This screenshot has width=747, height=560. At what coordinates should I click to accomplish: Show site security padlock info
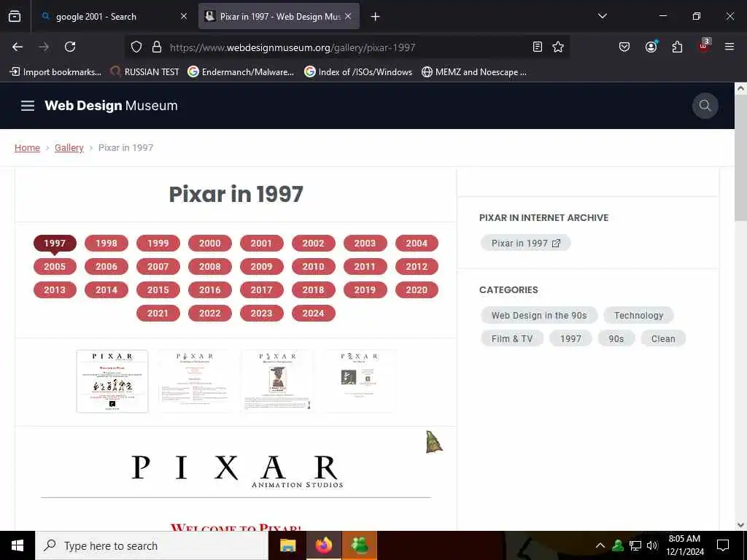157,47
